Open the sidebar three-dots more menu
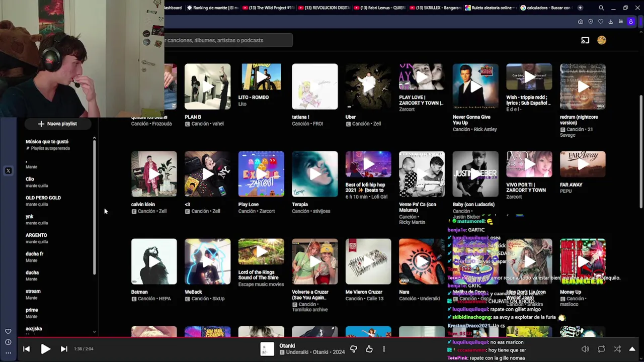 click(x=8, y=353)
